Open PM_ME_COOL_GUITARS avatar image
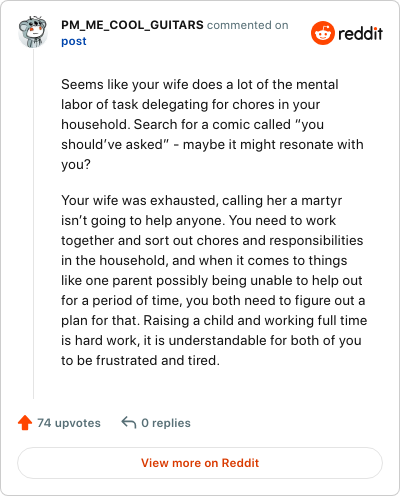This screenshot has height=496, width=400. (33, 32)
